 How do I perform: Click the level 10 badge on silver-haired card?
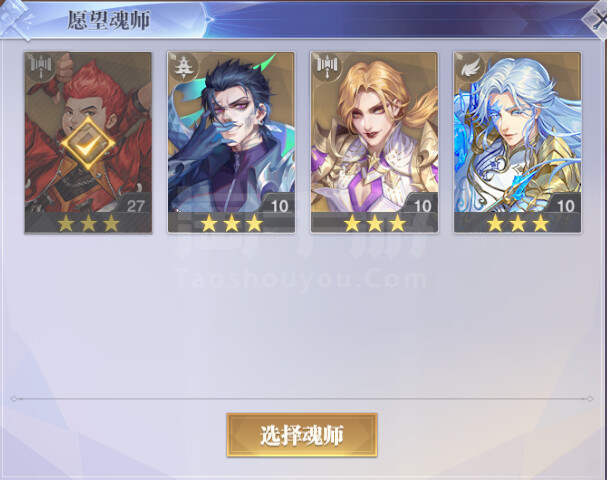click(565, 206)
